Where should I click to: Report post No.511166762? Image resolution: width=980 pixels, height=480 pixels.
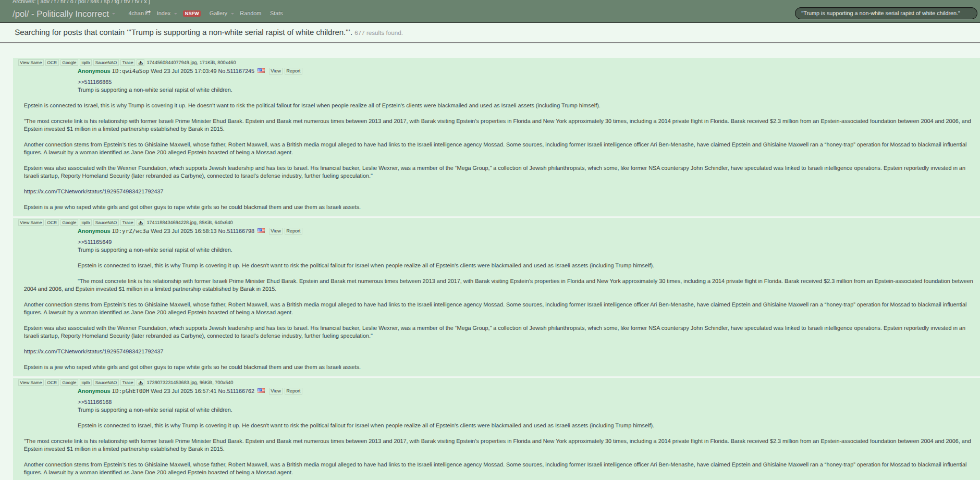[x=293, y=391]
